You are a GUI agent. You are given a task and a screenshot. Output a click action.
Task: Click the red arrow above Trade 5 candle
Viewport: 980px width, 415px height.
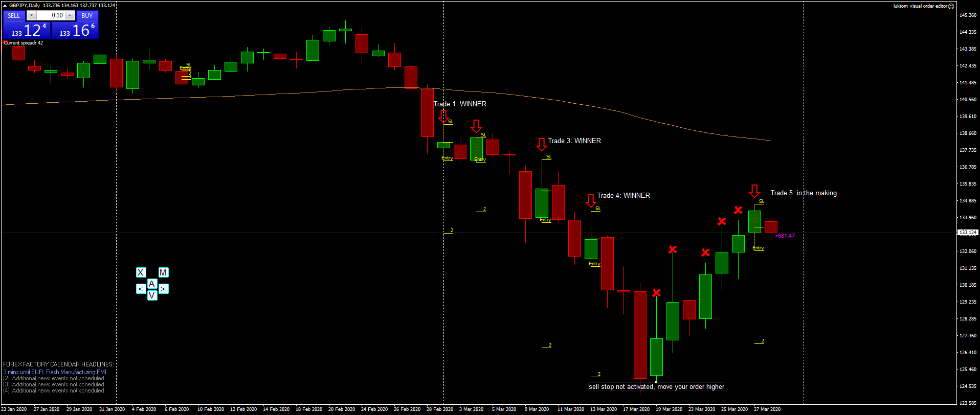(x=754, y=191)
